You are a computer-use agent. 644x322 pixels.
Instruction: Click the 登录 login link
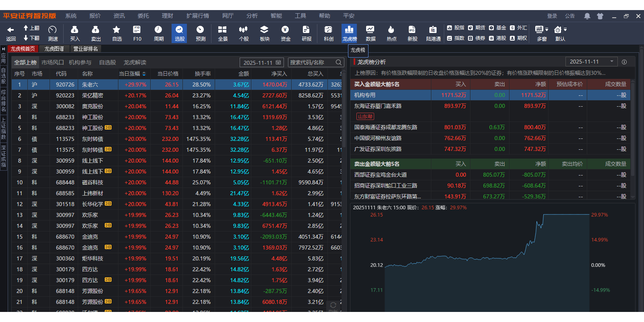click(552, 16)
